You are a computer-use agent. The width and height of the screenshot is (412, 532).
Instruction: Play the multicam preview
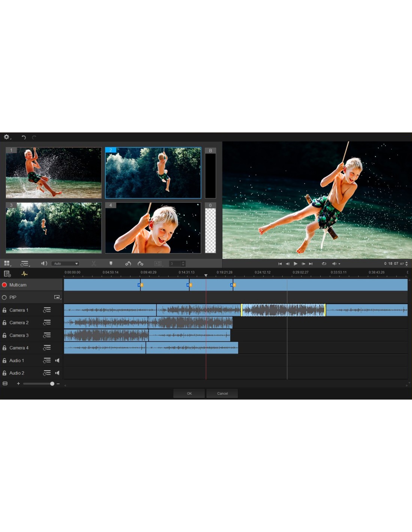[x=296, y=264]
